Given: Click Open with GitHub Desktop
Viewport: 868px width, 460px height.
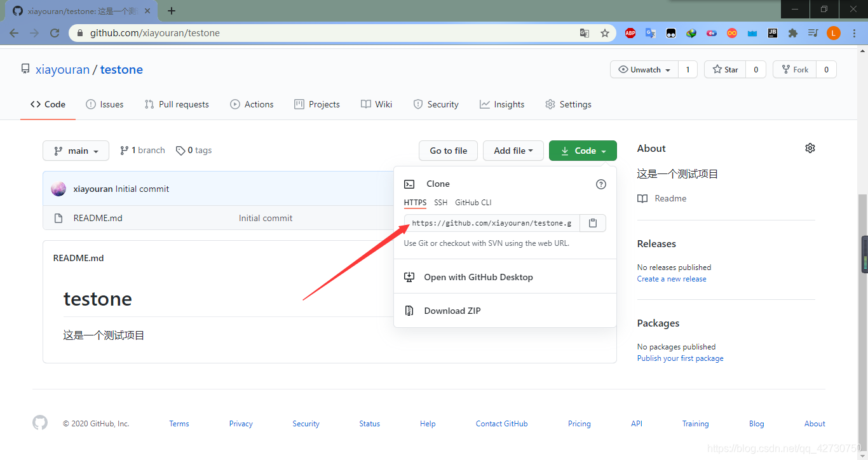Looking at the screenshot, I should click(x=505, y=277).
